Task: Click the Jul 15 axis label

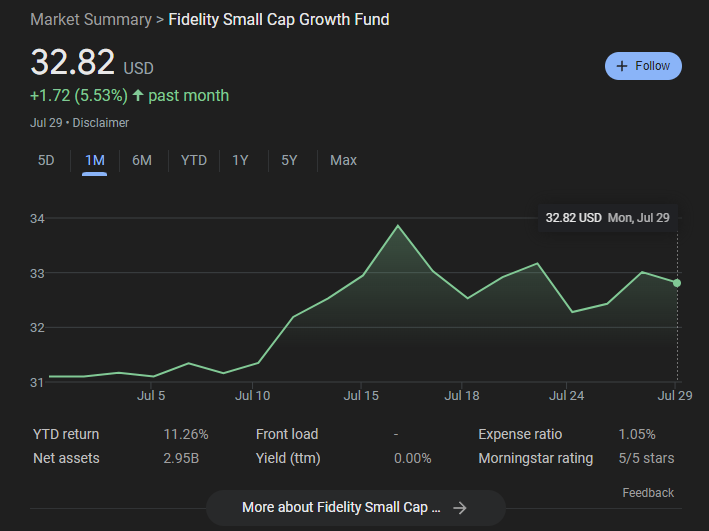Action: tap(361, 396)
